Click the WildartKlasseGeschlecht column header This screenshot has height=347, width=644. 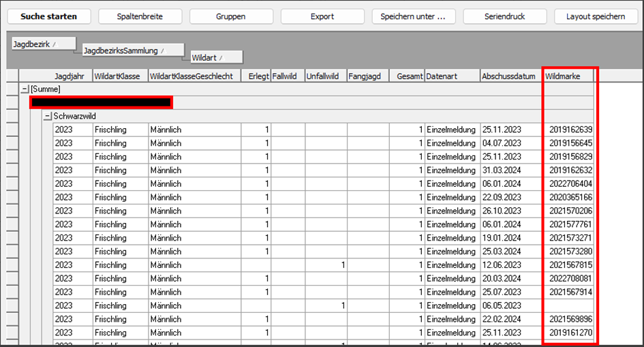click(x=194, y=76)
